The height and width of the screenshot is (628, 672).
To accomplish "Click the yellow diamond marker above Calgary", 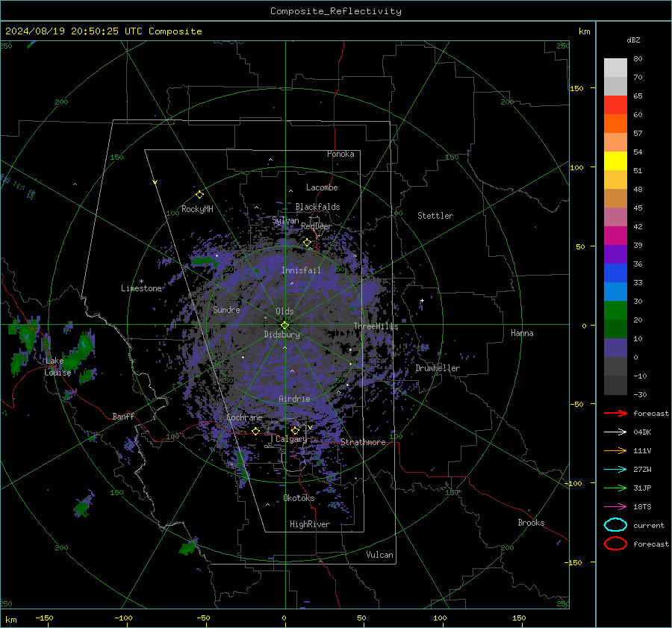I will tap(295, 430).
